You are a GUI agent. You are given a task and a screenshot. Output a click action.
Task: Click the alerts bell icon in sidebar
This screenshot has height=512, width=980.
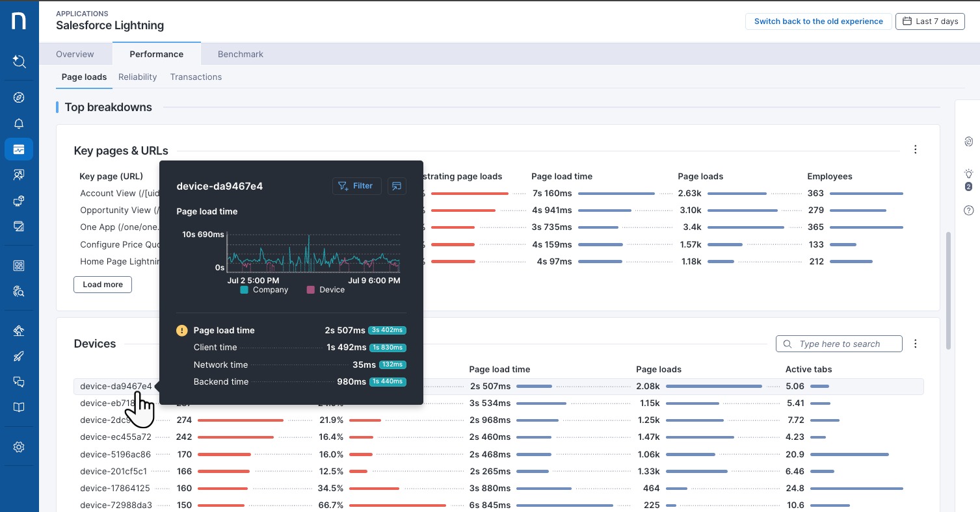click(19, 123)
